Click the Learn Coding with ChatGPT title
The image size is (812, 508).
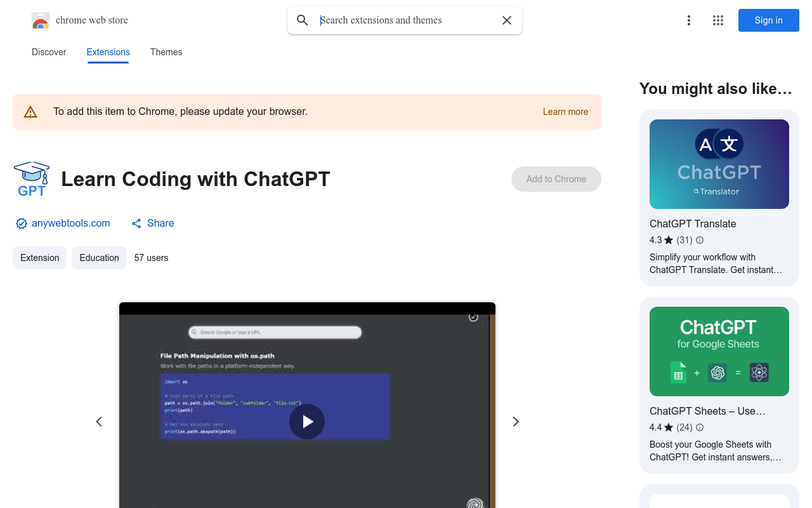coord(195,179)
